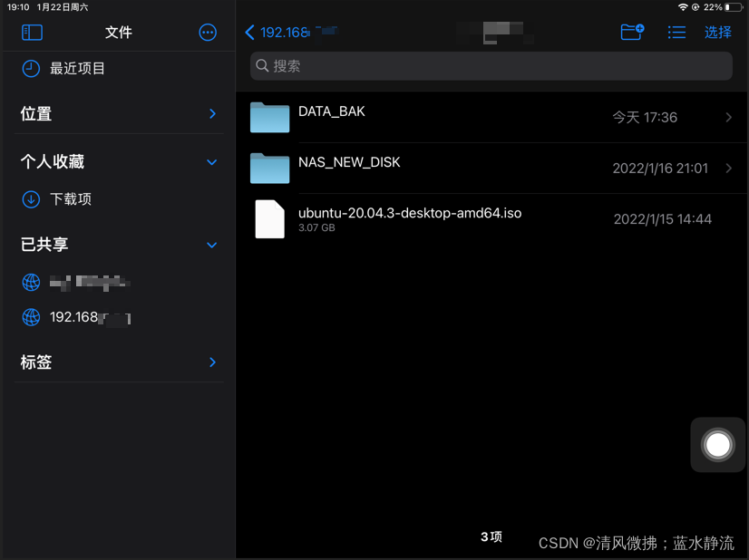Expand the 标签 tags section
Viewport: 749px width, 560px height.
(212, 362)
